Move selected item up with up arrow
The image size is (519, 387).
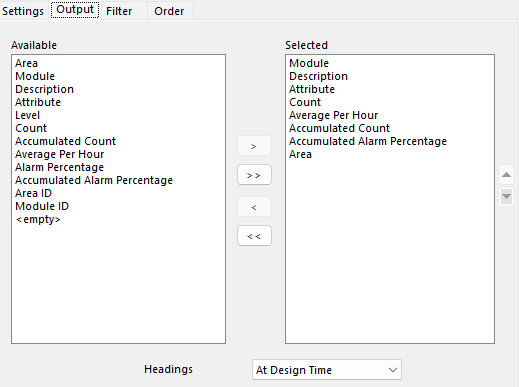[x=506, y=175]
